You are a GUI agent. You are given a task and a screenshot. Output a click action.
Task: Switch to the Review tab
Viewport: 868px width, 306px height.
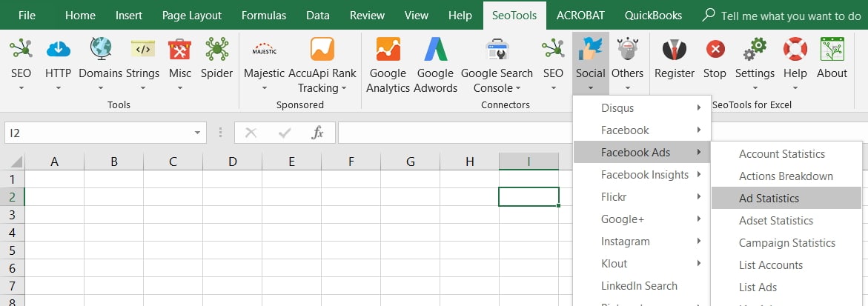coord(367,16)
